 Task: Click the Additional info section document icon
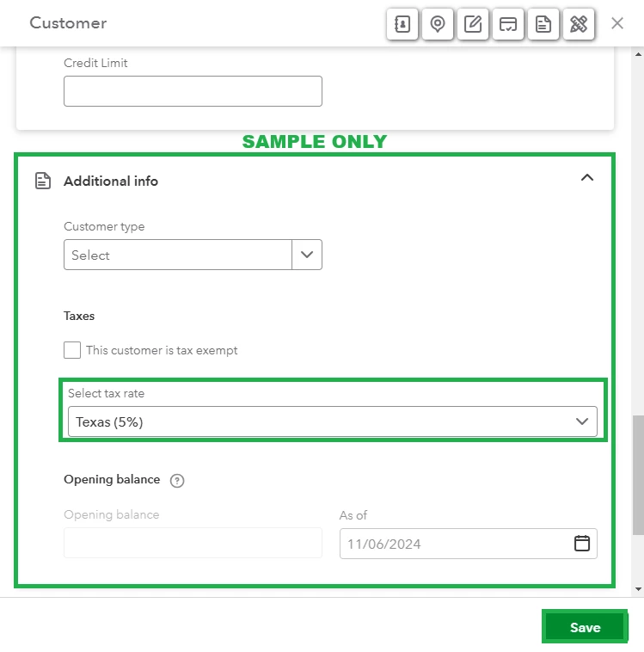click(43, 181)
